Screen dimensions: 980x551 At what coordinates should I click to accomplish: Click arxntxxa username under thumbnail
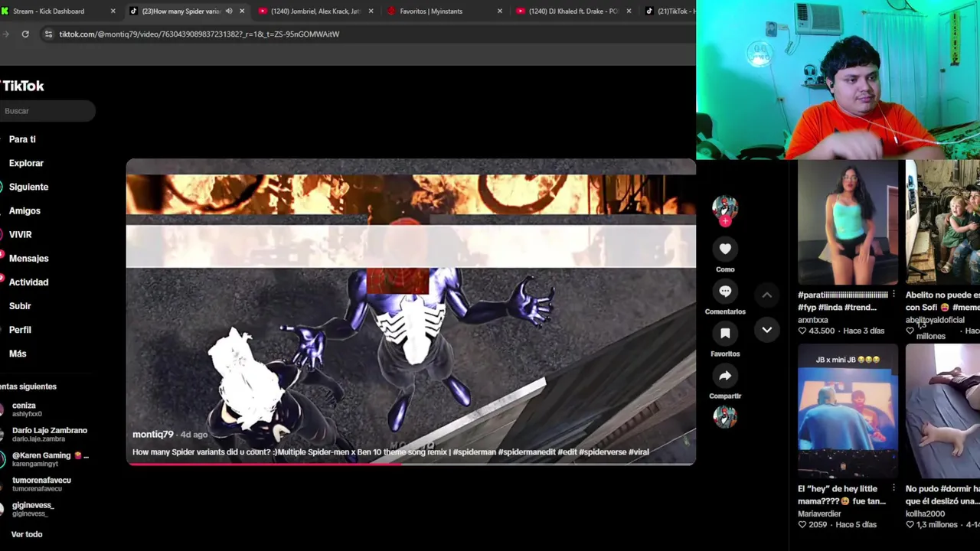812,320
